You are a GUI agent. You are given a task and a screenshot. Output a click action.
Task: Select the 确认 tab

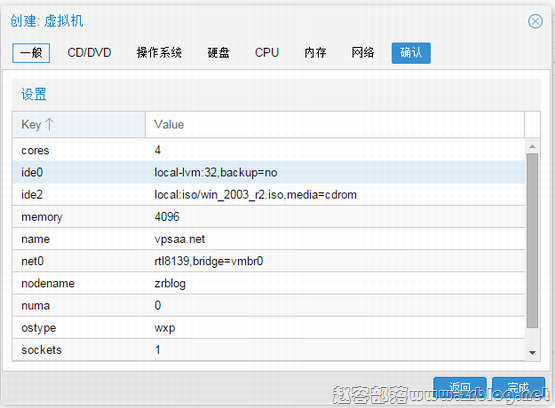click(411, 53)
